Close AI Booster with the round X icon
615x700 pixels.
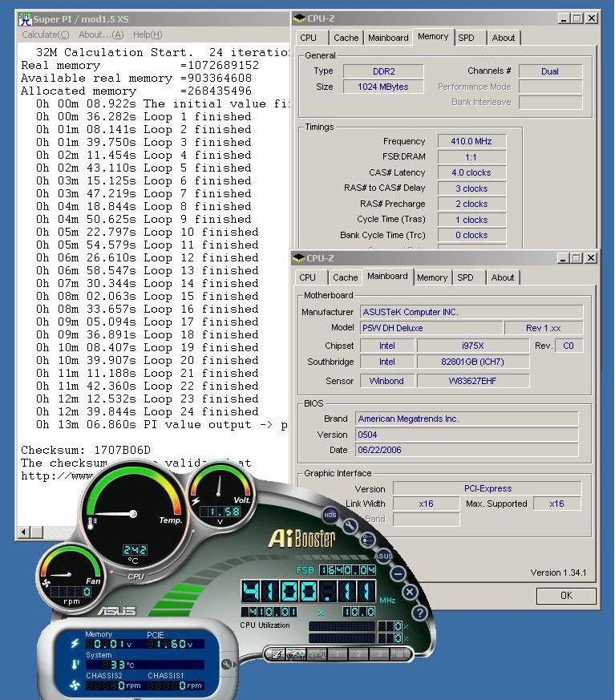[x=410, y=593]
